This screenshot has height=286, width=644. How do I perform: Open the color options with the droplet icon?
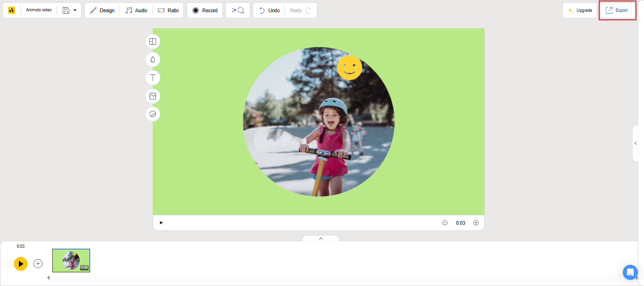pyautogui.click(x=153, y=59)
